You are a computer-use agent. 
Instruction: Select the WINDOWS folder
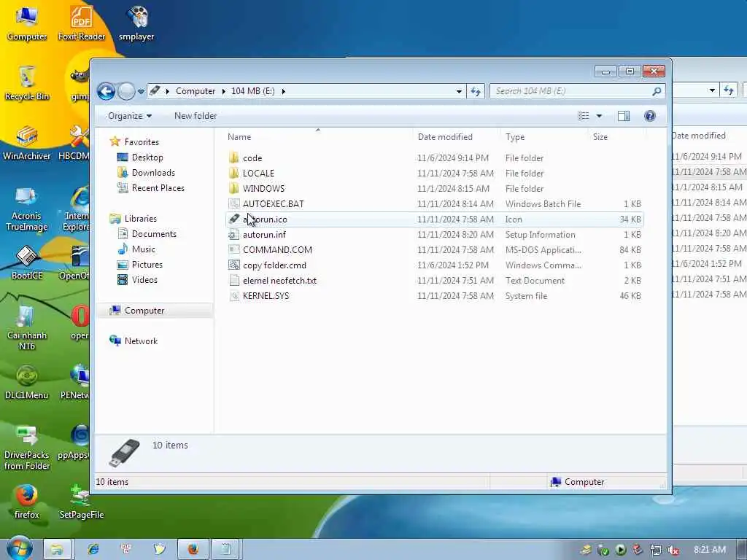coord(264,189)
